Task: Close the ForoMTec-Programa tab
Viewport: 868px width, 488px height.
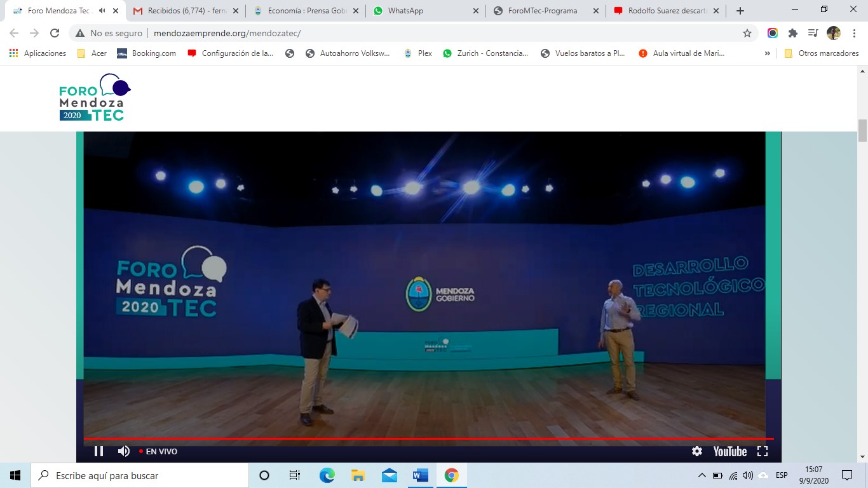Action: pos(595,11)
